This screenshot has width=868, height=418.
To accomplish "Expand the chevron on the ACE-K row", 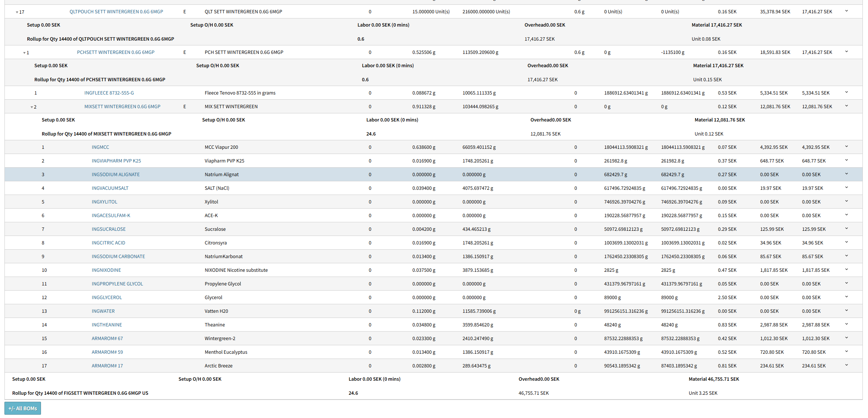I will [846, 215].
